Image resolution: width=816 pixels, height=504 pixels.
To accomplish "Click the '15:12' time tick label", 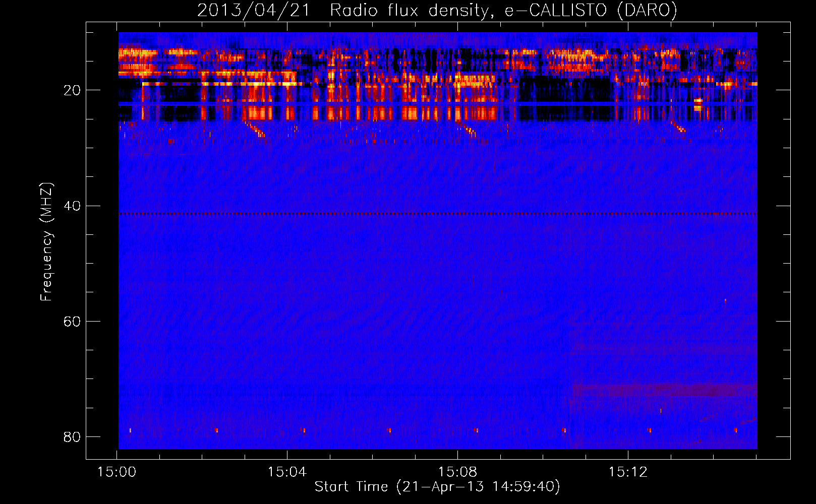I will pos(628,472).
